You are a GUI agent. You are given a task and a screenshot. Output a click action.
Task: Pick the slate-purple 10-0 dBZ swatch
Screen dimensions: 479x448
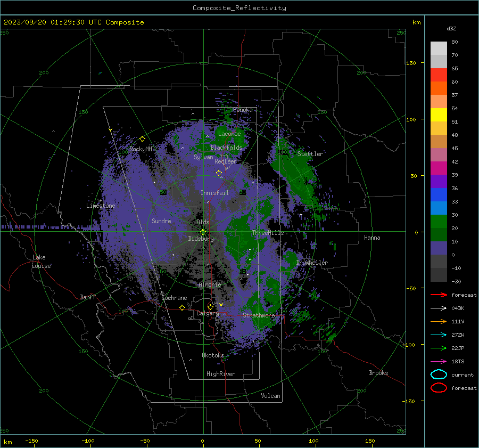pyautogui.click(x=439, y=248)
